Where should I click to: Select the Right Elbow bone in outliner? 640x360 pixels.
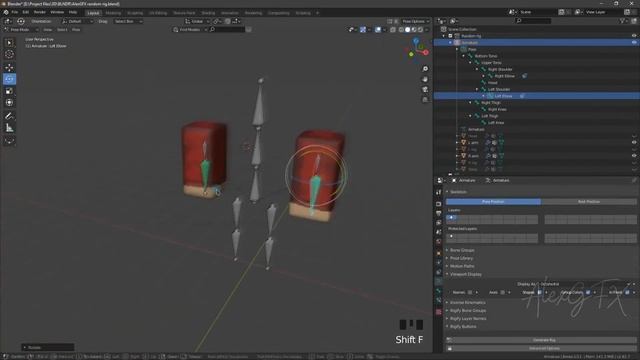(x=504, y=76)
